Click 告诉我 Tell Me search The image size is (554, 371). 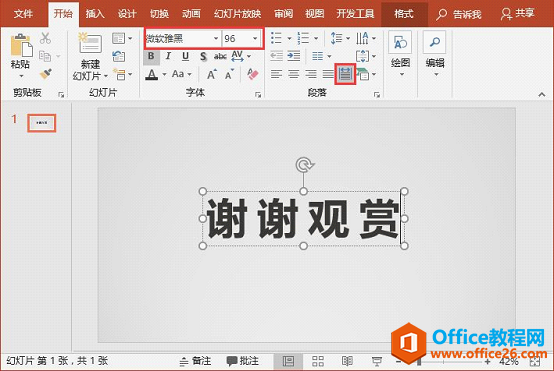tap(459, 14)
